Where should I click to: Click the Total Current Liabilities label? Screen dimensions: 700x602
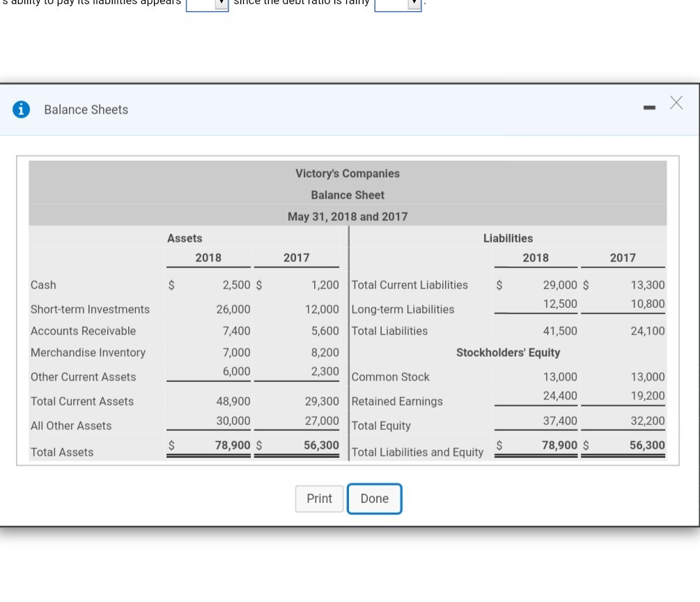[410, 285]
